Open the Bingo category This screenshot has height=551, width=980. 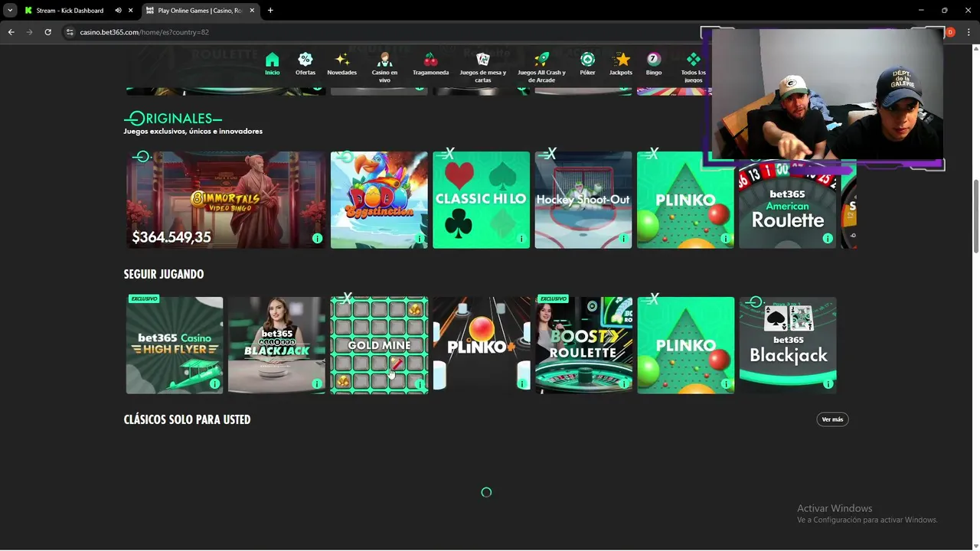click(x=654, y=64)
